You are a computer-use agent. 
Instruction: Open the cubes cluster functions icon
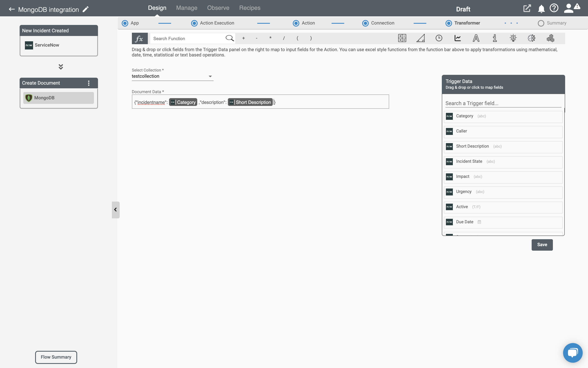[550, 38]
